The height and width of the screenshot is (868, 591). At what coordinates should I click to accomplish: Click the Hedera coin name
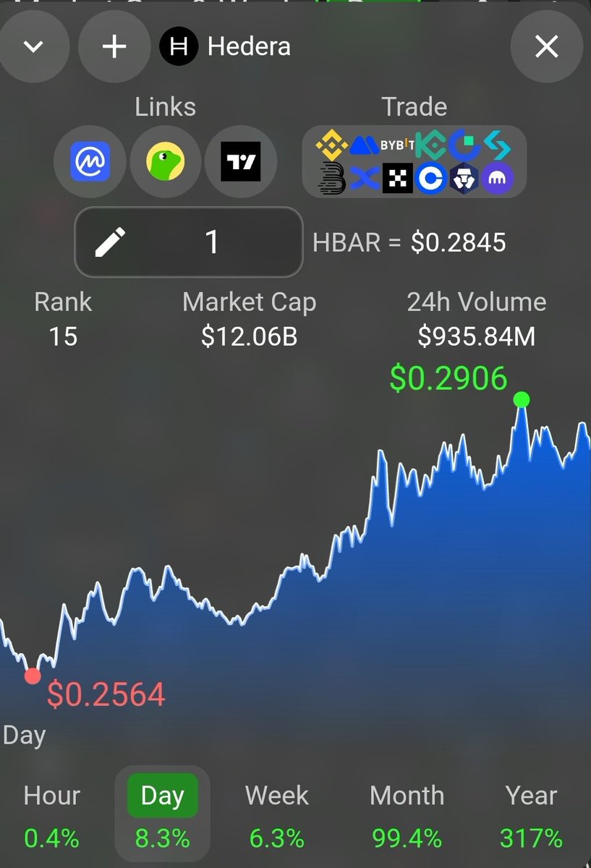tap(249, 47)
